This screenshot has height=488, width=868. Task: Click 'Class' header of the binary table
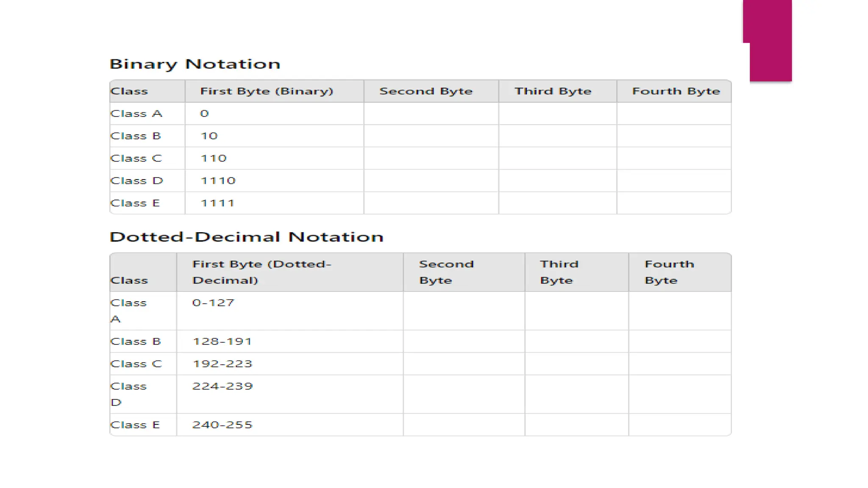(x=129, y=91)
